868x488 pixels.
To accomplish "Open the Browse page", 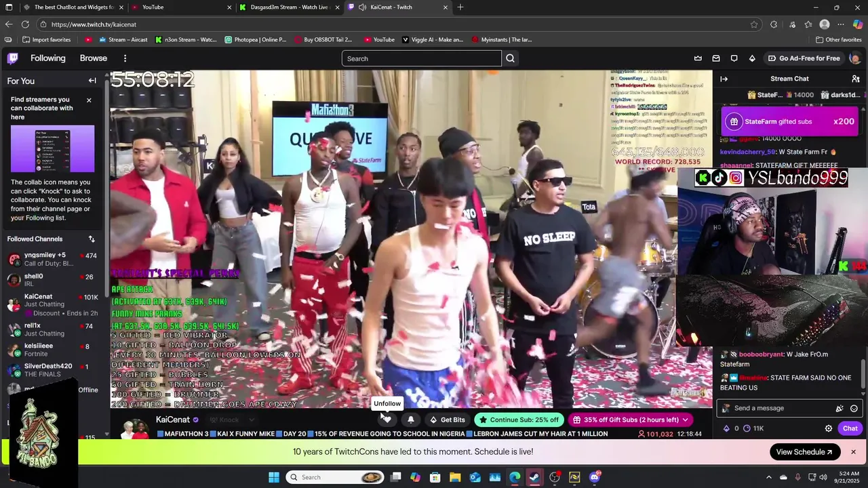I will pos(94,58).
